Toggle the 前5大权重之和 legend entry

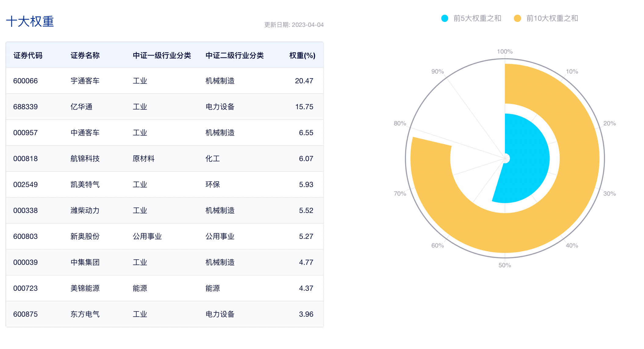coord(471,18)
